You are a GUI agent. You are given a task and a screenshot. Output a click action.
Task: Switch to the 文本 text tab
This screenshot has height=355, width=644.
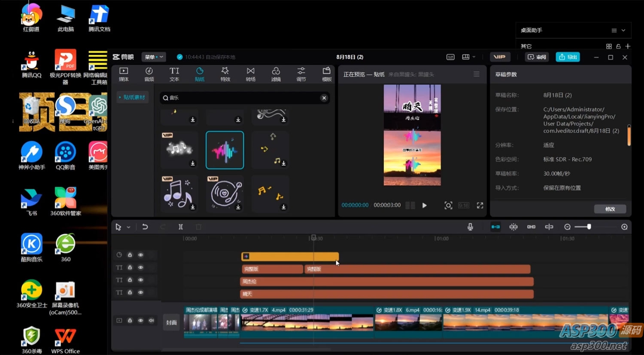174,74
